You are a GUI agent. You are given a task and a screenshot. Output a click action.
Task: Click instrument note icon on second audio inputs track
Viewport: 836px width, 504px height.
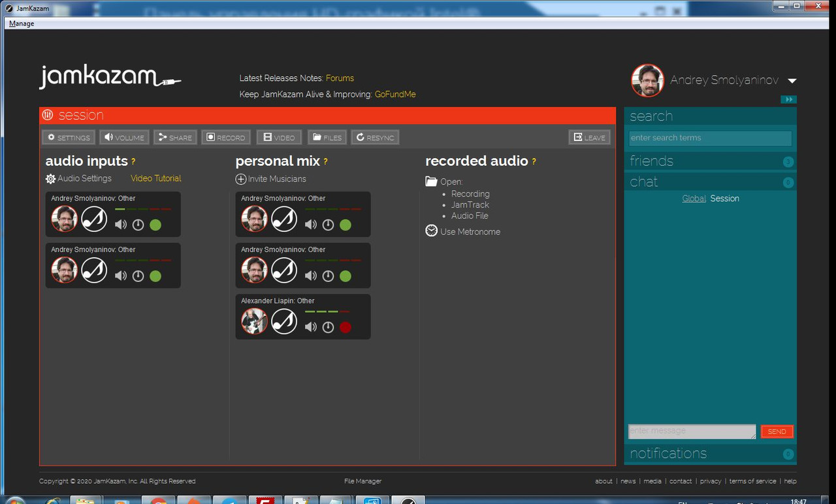click(94, 270)
